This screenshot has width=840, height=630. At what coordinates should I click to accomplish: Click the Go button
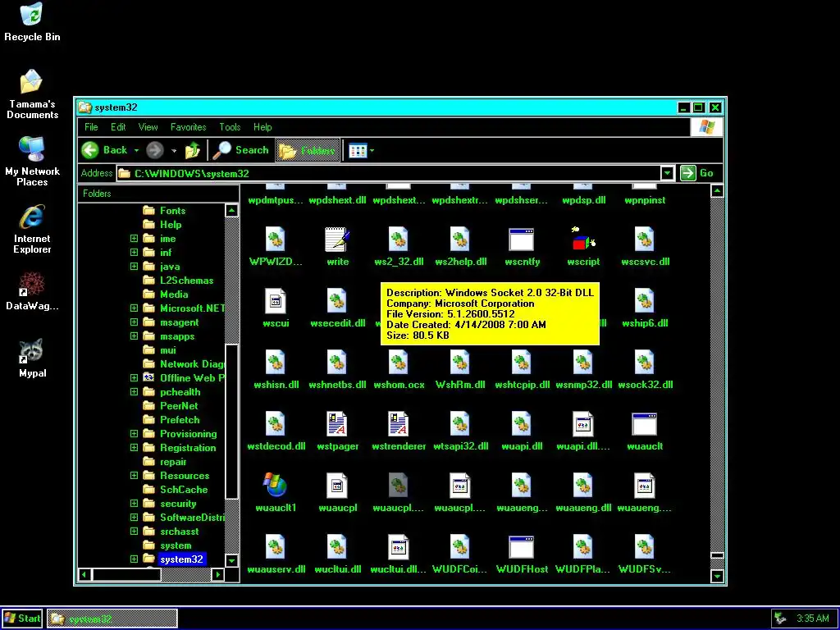coord(697,173)
